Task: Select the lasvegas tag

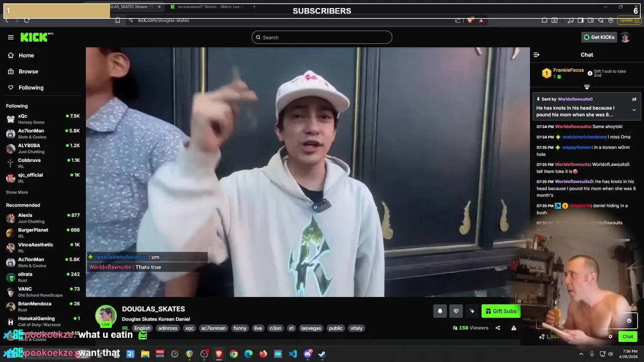Action: pos(310,328)
